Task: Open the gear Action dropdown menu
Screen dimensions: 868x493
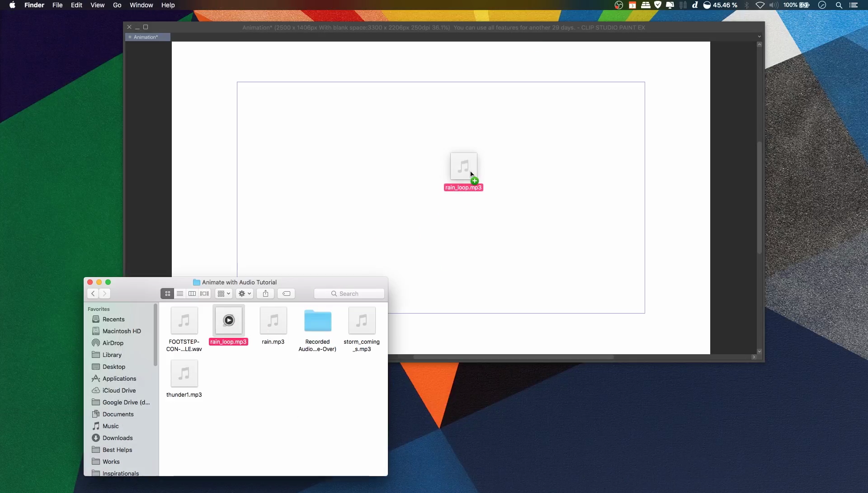Action: pyautogui.click(x=245, y=294)
